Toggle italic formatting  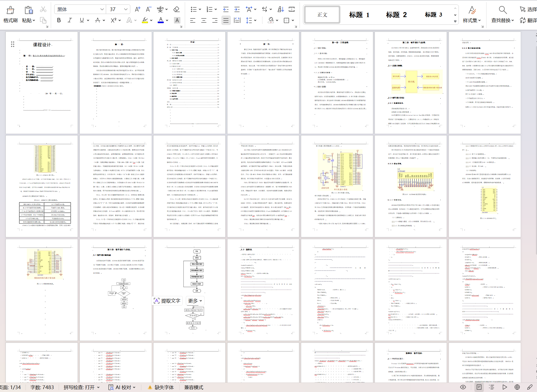(70, 20)
